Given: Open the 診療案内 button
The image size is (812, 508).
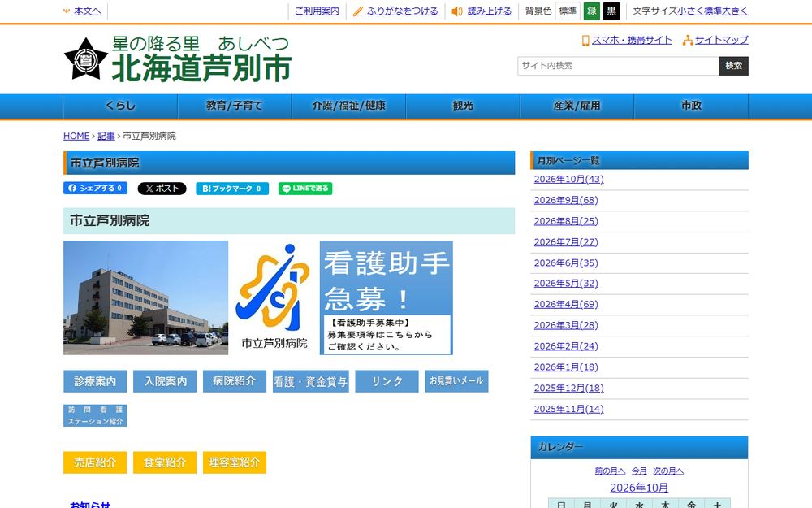Looking at the screenshot, I should [95, 381].
